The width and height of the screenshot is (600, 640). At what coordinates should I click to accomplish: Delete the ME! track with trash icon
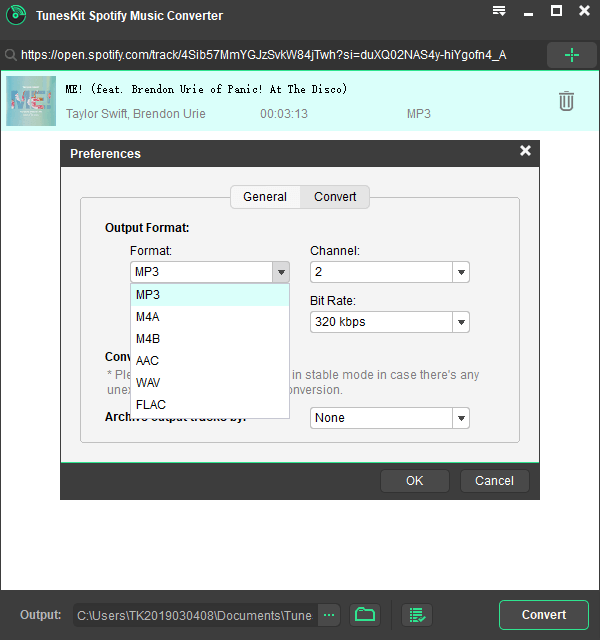566,101
